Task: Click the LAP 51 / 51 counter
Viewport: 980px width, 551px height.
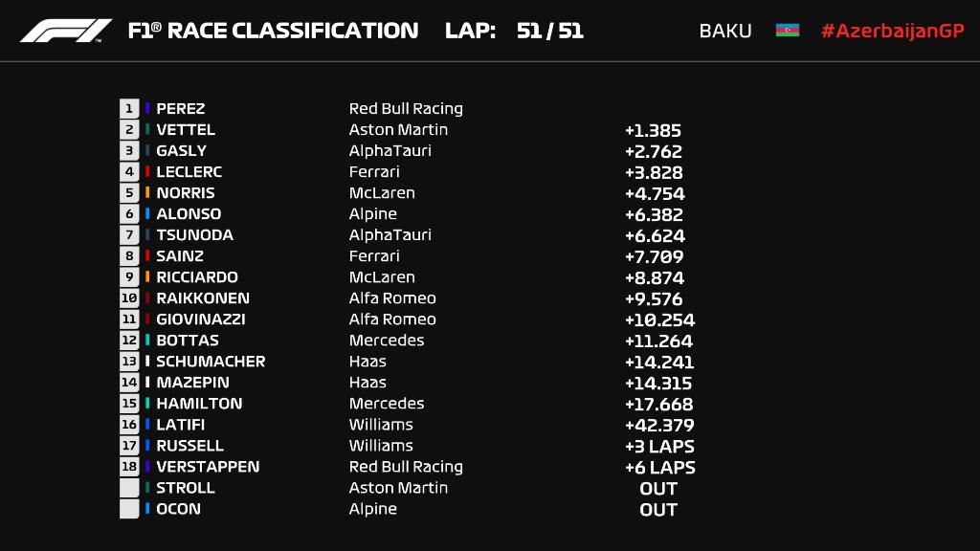Action: point(514,31)
